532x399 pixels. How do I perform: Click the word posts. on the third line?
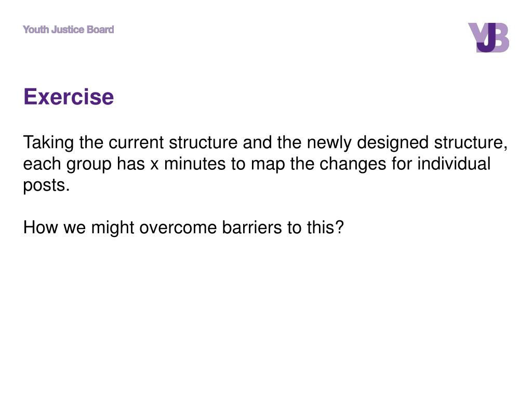(x=46, y=185)
